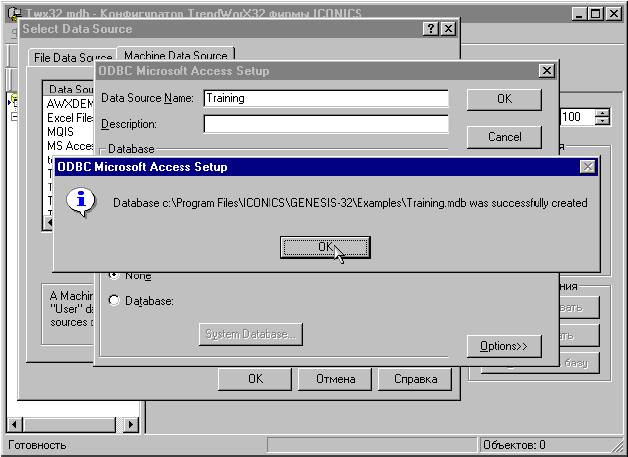Close the Select Data Source dialog
Image resolution: width=628 pixels, height=457 pixels.
click(x=448, y=29)
